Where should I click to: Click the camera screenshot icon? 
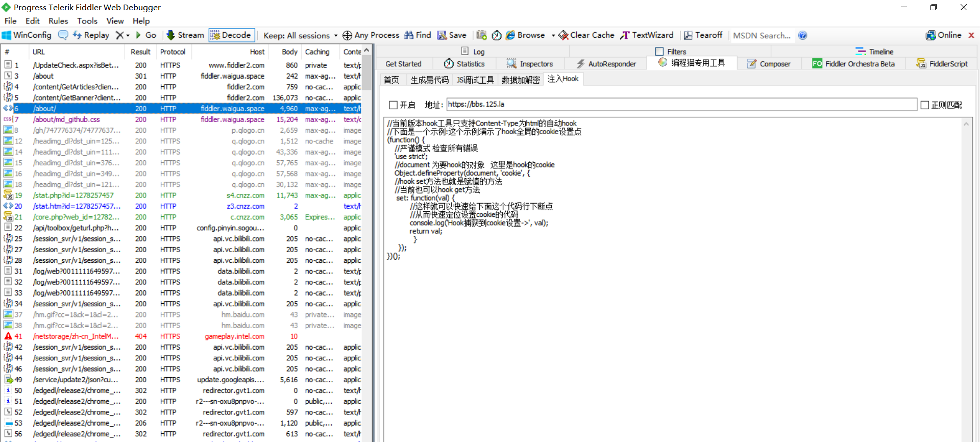481,35
